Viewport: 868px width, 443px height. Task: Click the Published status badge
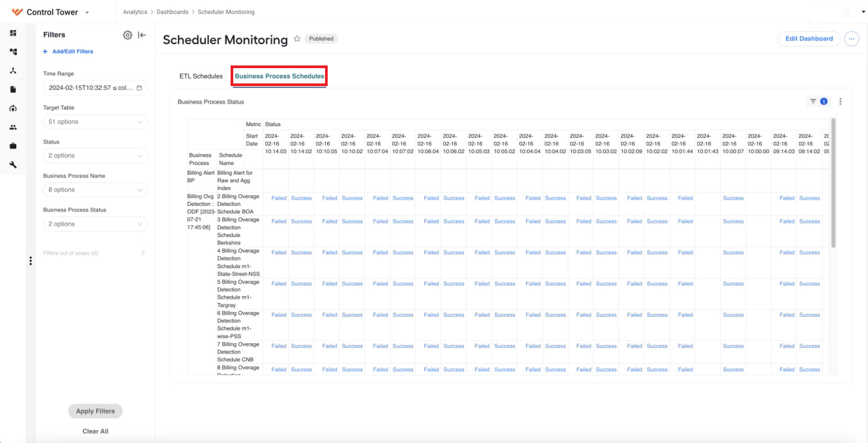[x=321, y=39]
